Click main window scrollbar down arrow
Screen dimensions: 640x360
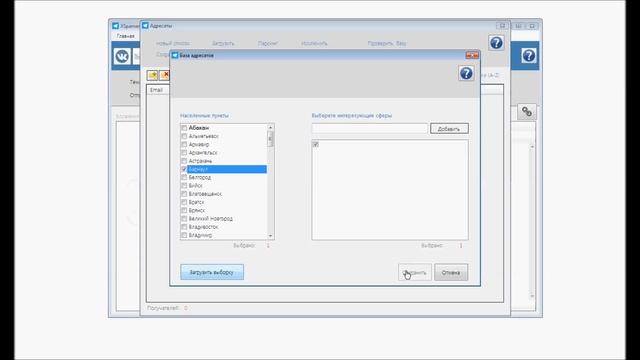click(x=532, y=296)
